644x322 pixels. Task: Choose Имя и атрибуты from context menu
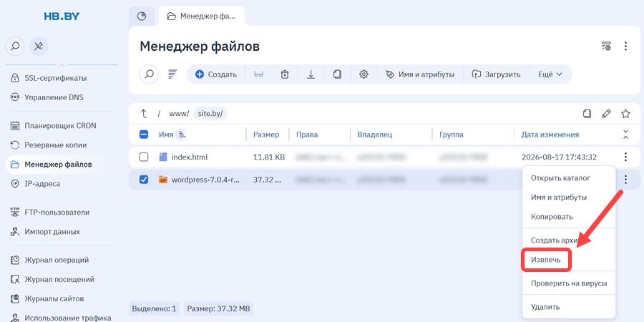coord(569,197)
